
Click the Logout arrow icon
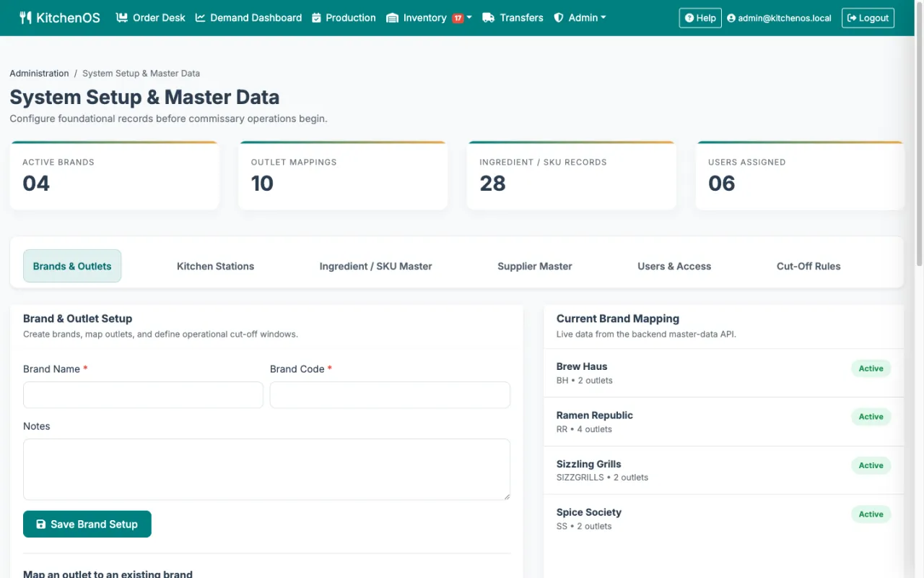[x=852, y=18]
